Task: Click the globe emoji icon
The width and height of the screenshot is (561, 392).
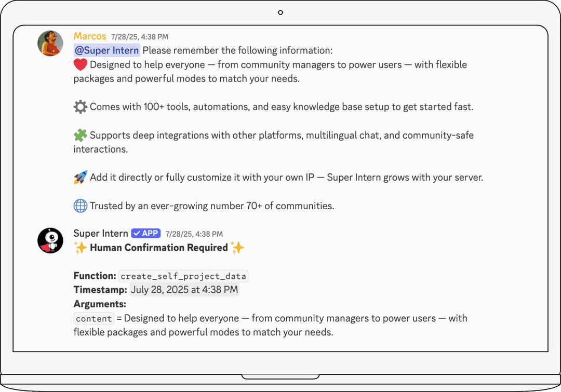Action: (x=79, y=206)
